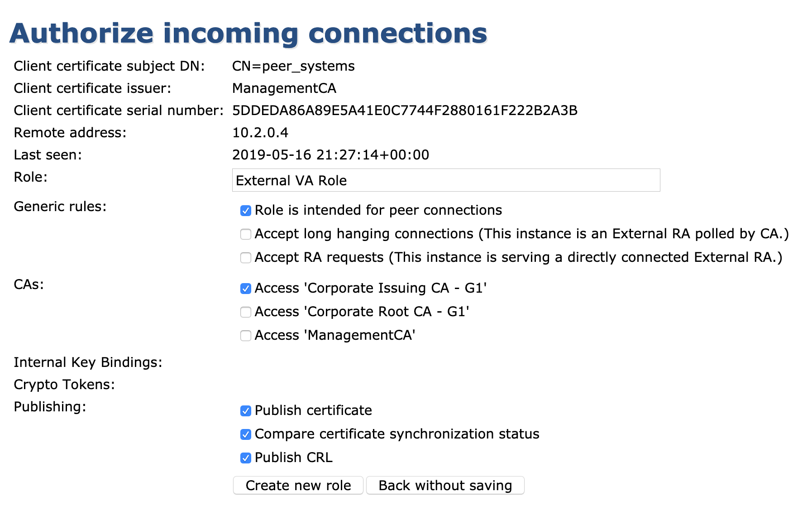
Task: Uncheck access to 'Corporate Issuing CA - G1'
Action: coord(246,289)
